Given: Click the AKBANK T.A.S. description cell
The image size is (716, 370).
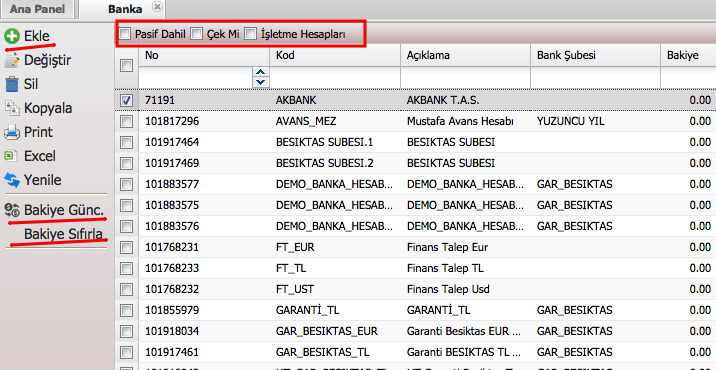Looking at the screenshot, I should click(443, 100).
